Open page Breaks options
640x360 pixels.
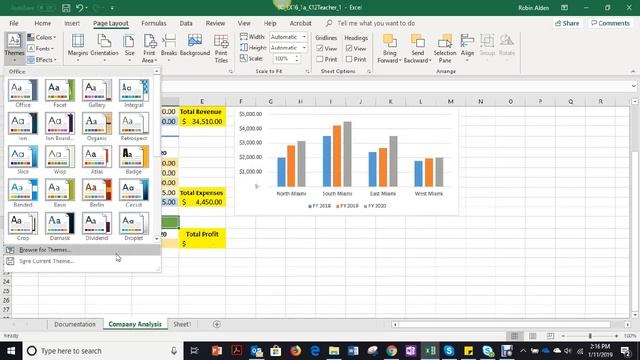(169, 49)
